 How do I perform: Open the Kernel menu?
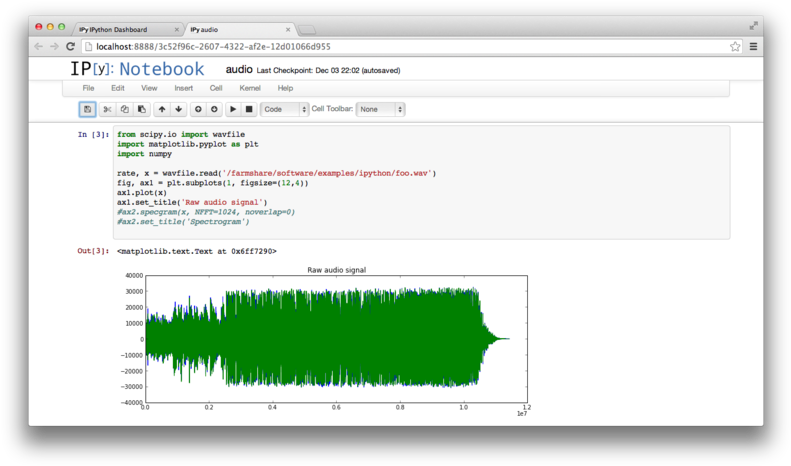pos(249,88)
